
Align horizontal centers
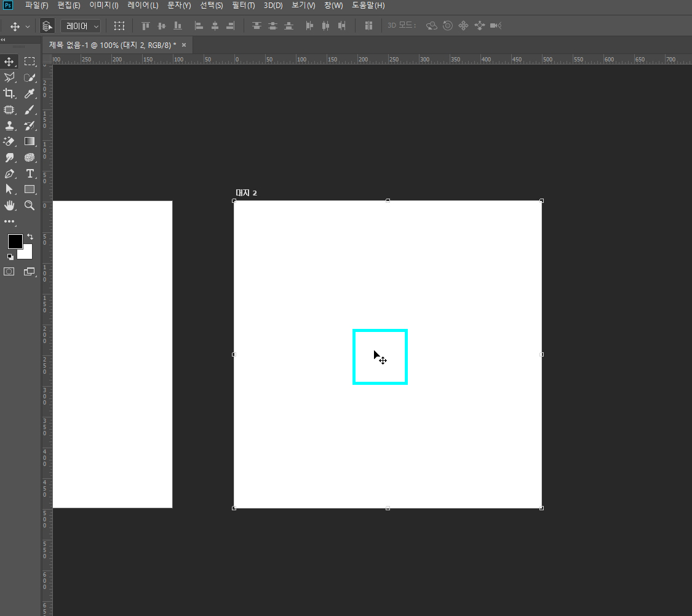coord(215,26)
